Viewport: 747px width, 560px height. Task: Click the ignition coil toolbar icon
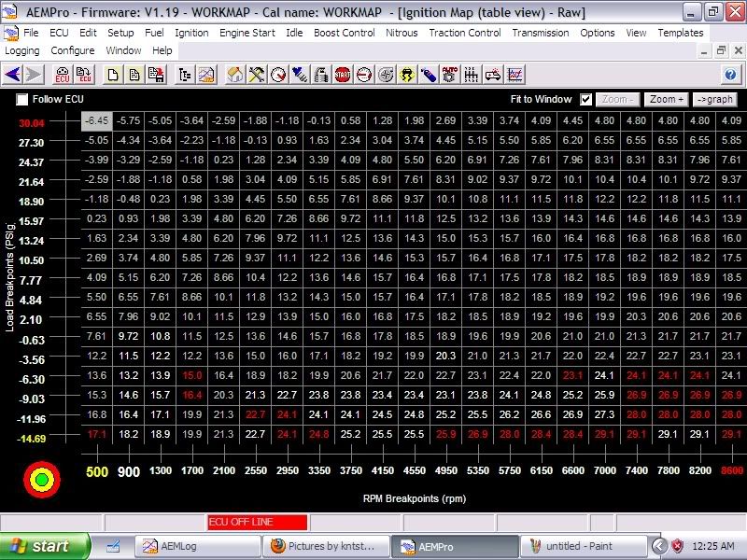(321, 75)
